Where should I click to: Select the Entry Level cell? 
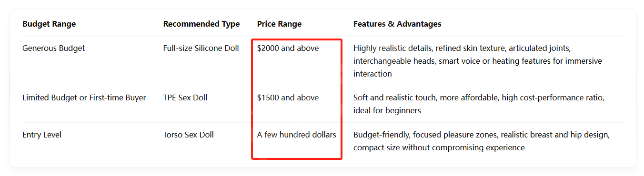coord(42,135)
